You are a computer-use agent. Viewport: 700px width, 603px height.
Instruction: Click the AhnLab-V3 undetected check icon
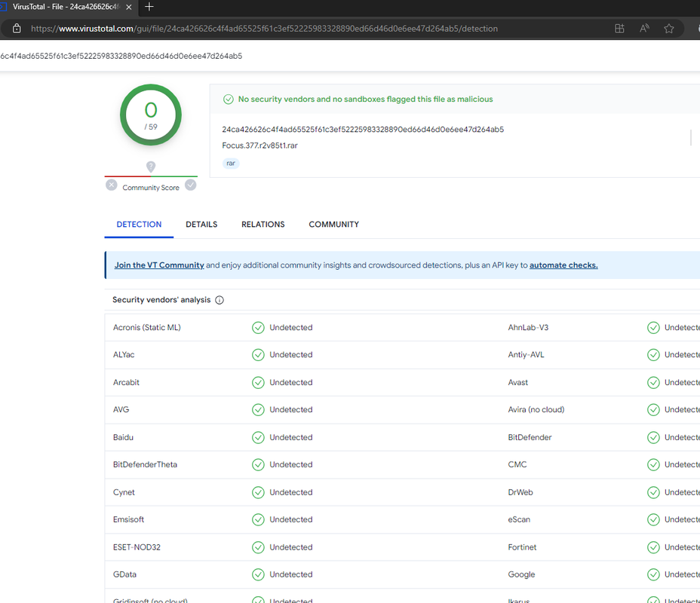tap(653, 328)
